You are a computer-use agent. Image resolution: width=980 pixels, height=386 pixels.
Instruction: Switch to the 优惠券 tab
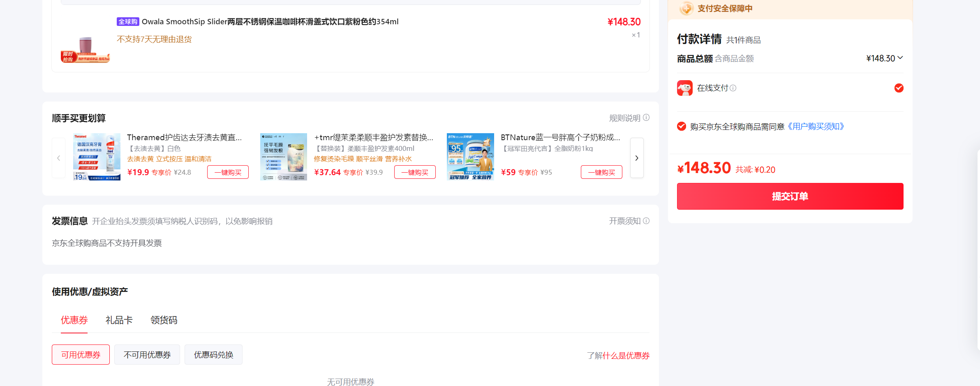point(74,320)
